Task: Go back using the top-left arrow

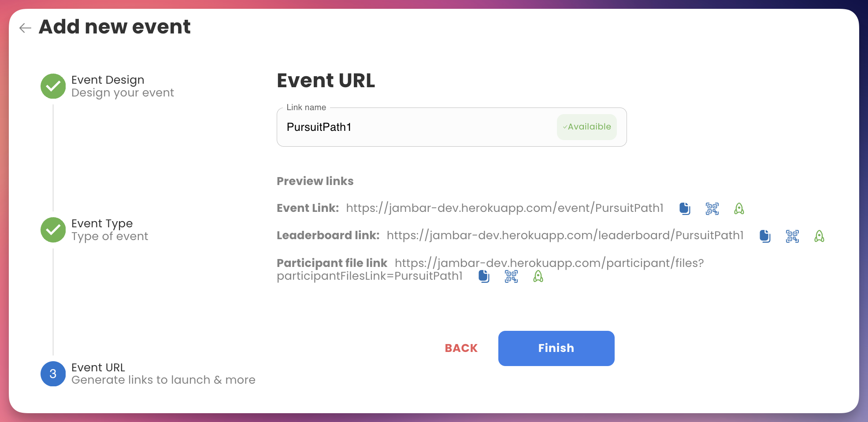Action: click(x=25, y=28)
